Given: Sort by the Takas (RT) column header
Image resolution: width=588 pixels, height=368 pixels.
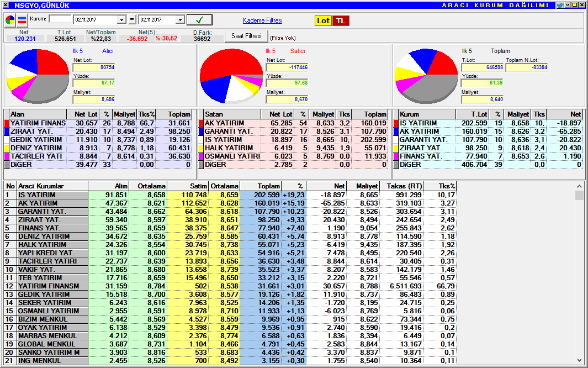Looking at the screenshot, I should pyautogui.click(x=401, y=186).
